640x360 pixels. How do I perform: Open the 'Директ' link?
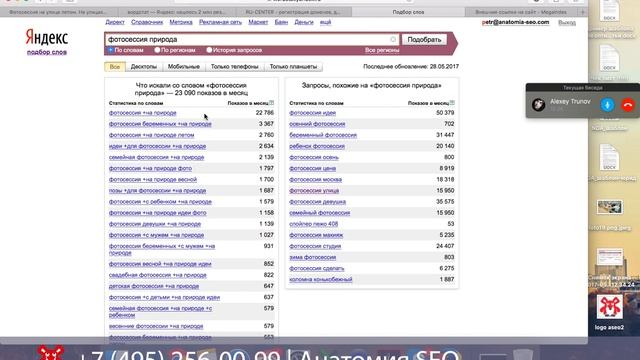tap(115, 22)
